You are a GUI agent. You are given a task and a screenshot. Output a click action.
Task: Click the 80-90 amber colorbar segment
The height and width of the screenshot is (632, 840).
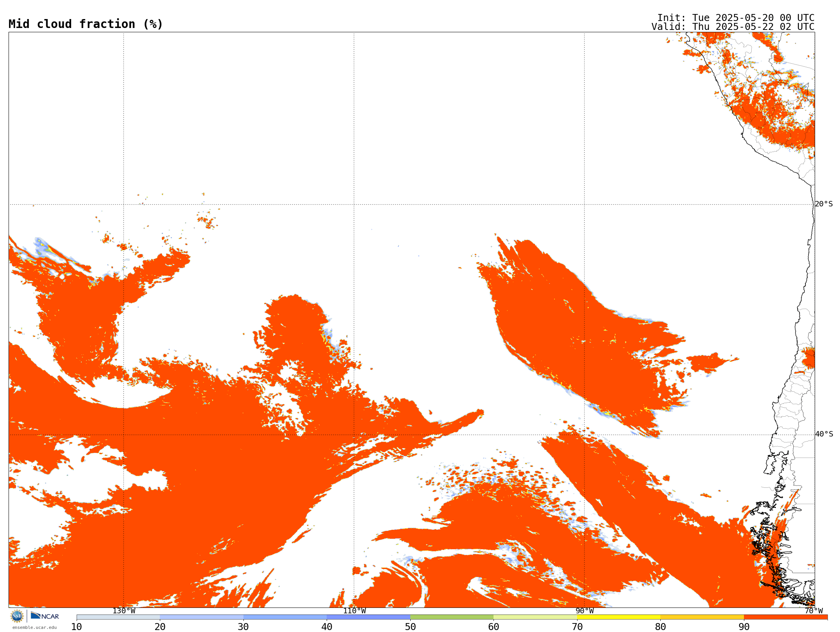point(702,617)
